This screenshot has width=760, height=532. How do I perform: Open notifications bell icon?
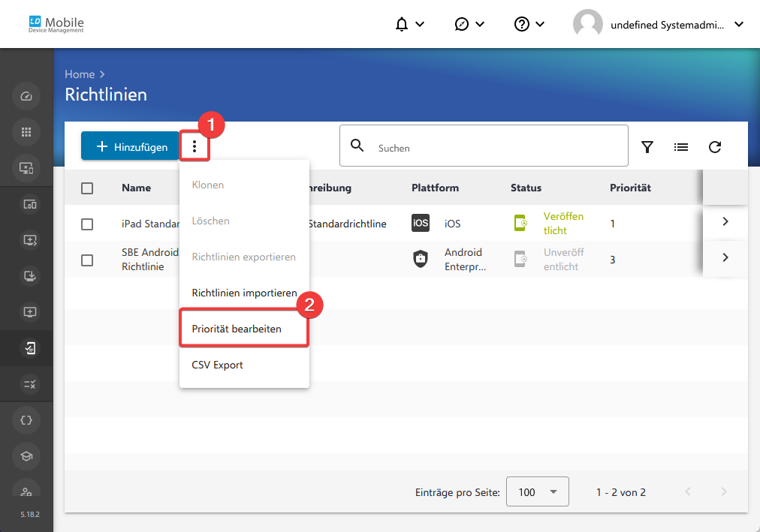click(x=402, y=24)
